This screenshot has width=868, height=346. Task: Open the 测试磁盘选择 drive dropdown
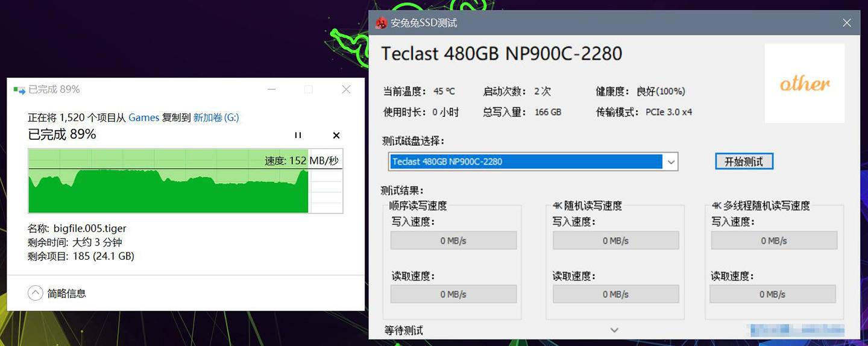[x=670, y=162]
